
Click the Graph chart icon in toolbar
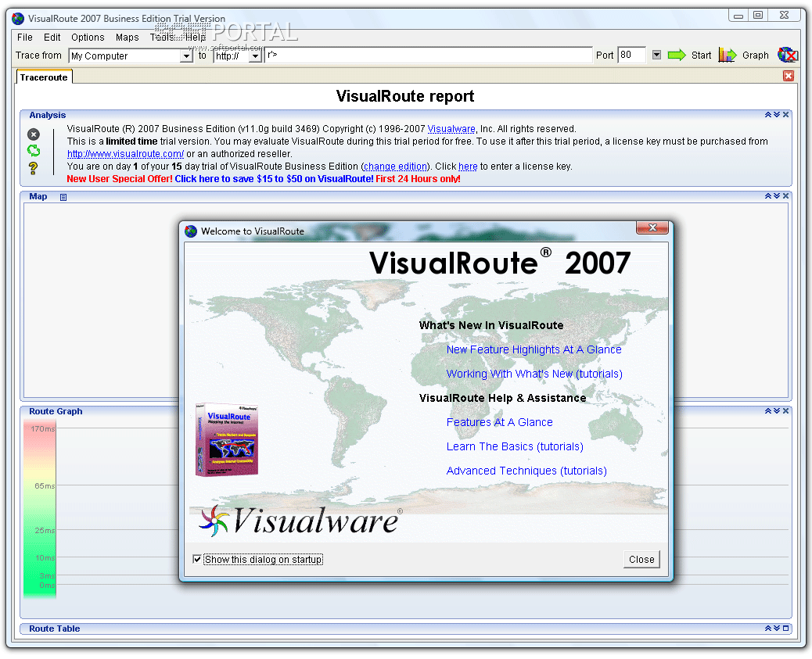tap(727, 55)
